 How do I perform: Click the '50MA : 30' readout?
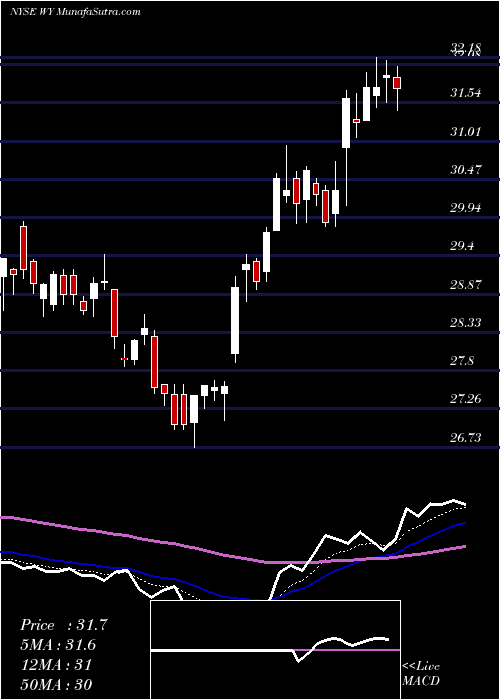pos(56,684)
